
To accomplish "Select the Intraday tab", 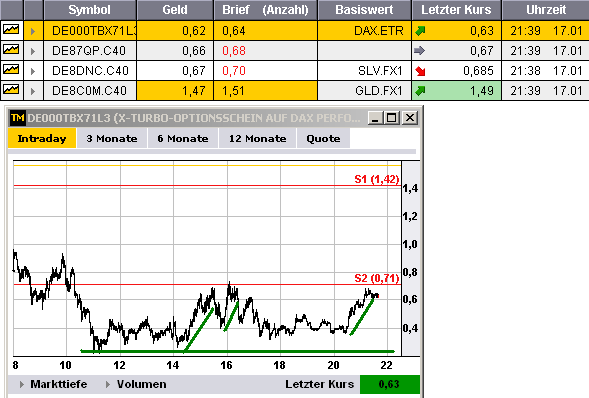I will tap(42, 138).
